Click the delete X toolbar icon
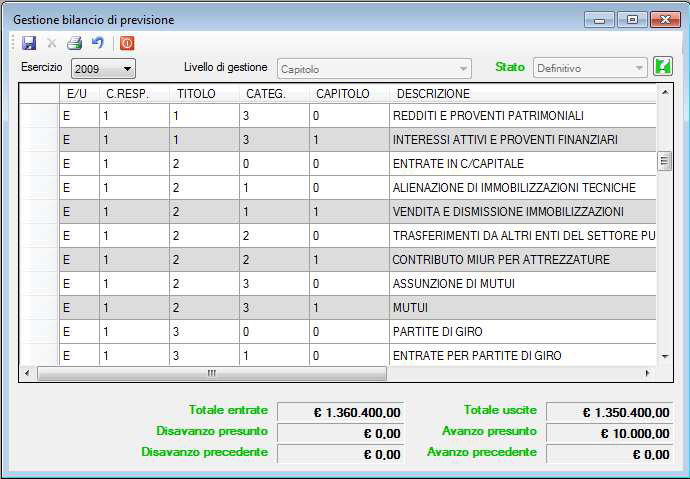The image size is (690, 479). point(51,43)
